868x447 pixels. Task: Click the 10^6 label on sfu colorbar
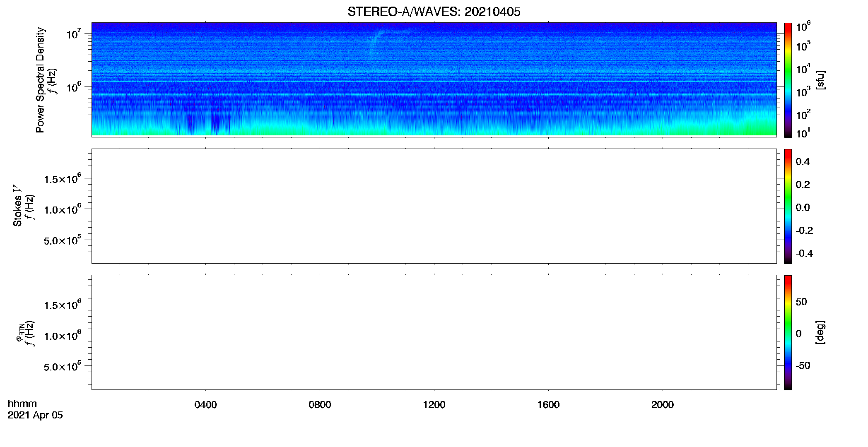pyautogui.click(x=803, y=27)
